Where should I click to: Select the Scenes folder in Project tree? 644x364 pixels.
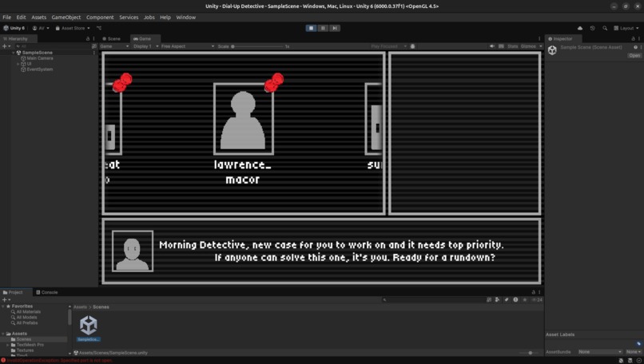[x=23, y=339]
